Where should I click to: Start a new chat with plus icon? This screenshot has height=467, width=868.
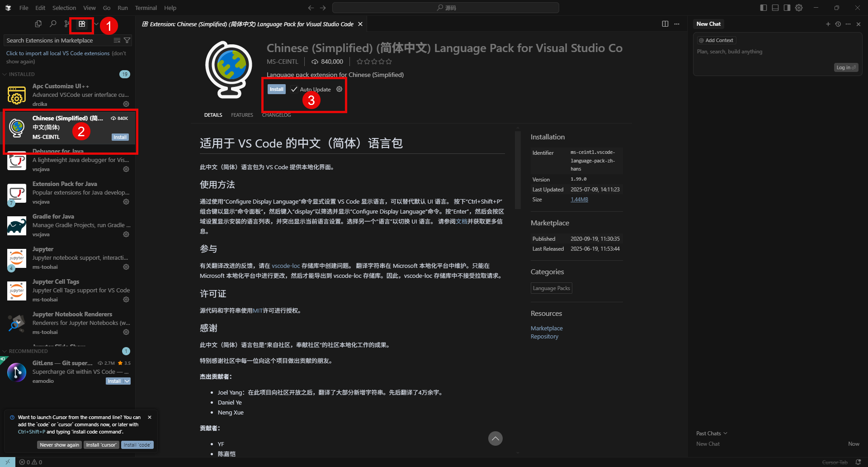(828, 24)
